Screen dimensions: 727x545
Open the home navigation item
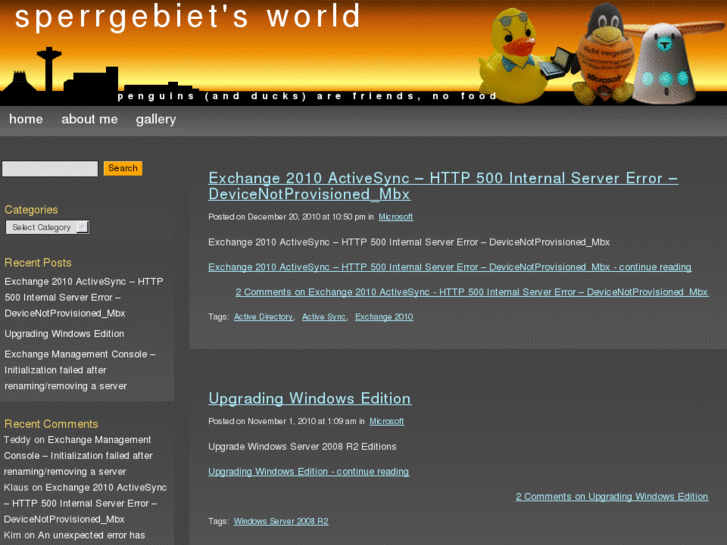(26, 119)
